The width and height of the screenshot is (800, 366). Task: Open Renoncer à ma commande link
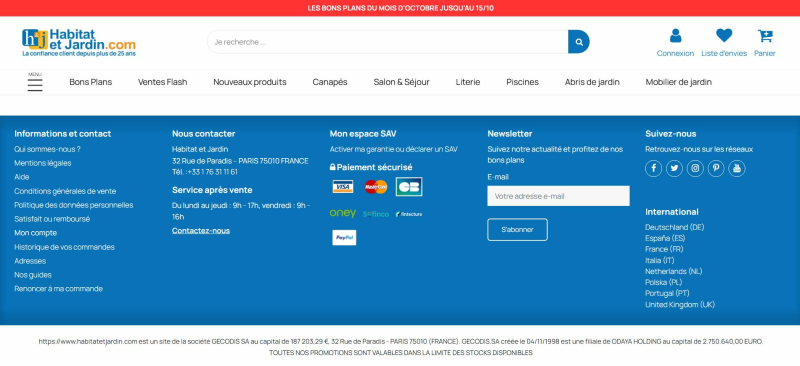(x=59, y=289)
